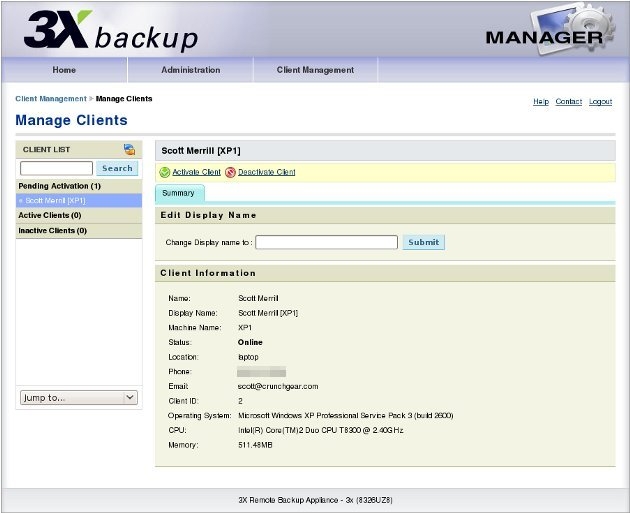630x513 pixels.
Task: Click the Online status value
Action: click(x=250, y=342)
